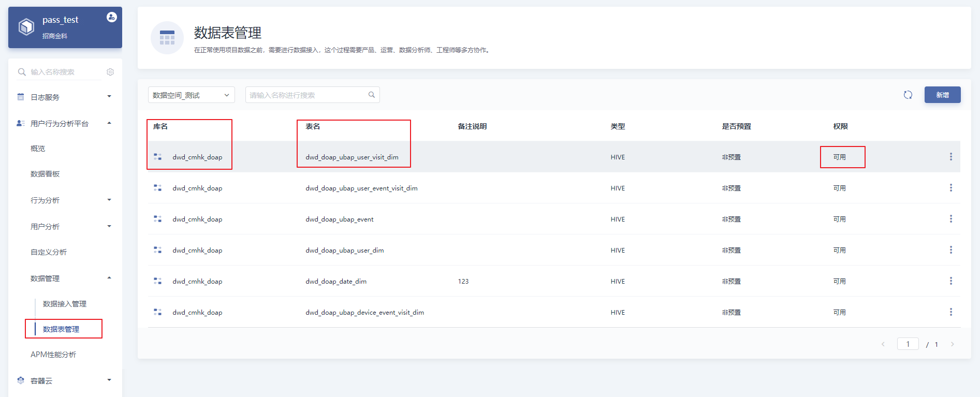Click the database icon in dwd_doap_ubap_device_event_visit_dim row
Viewport: 980px width, 397px height.
click(158, 312)
